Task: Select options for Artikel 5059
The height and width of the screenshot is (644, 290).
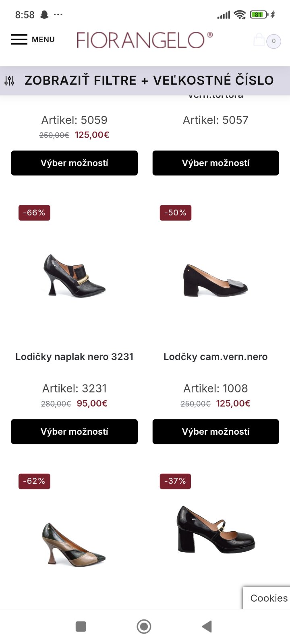Action: [x=74, y=163]
